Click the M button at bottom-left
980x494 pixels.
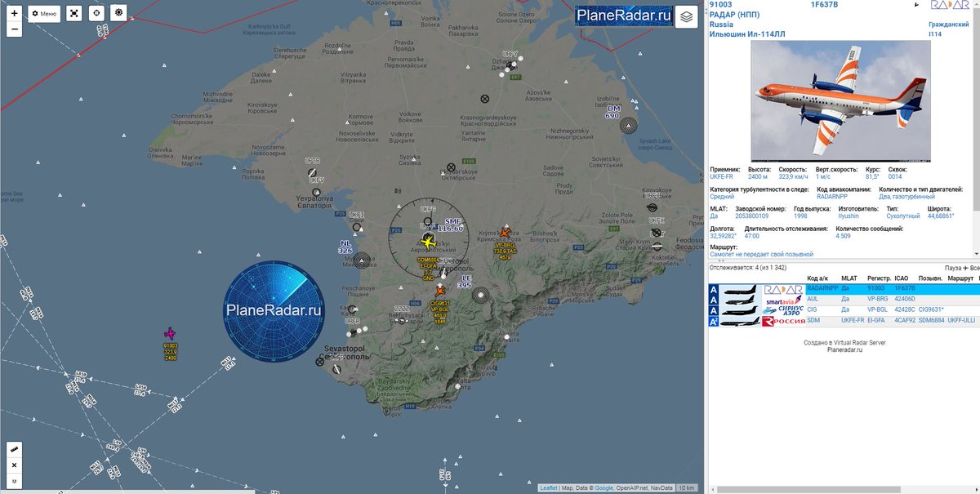pyautogui.click(x=14, y=481)
